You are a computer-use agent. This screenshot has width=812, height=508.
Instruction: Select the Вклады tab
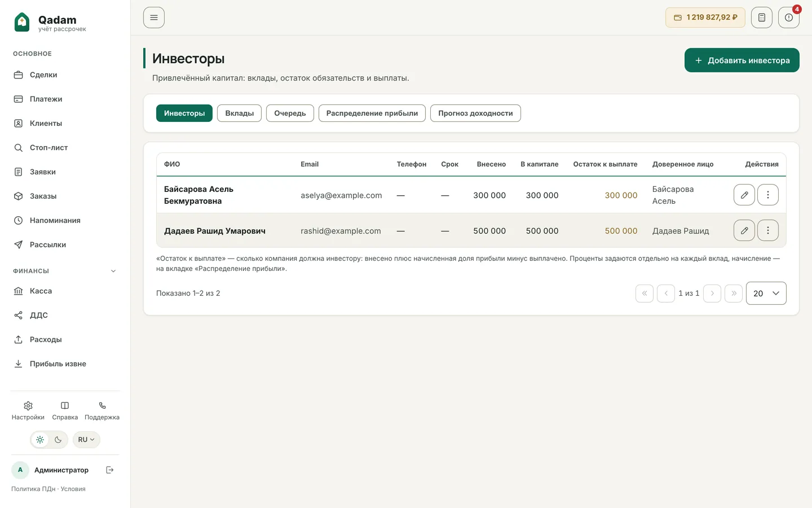(240, 113)
